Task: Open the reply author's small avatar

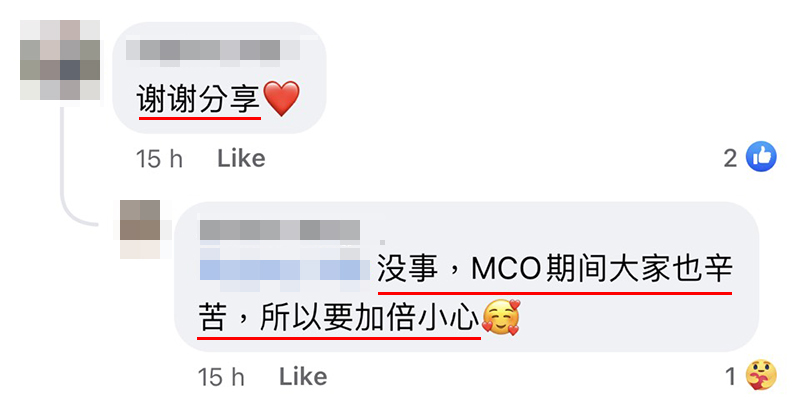Action: pyautogui.click(x=139, y=229)
